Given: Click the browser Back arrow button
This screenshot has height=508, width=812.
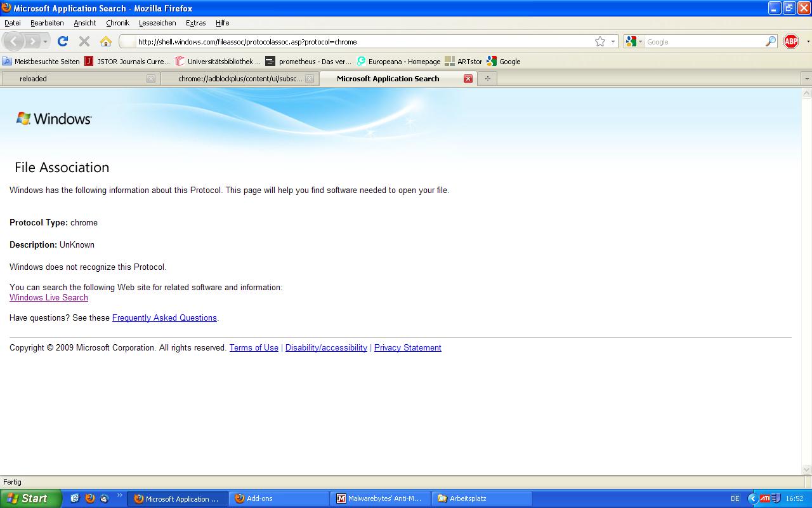Looking at the screenshot, I should click(14, 41).
